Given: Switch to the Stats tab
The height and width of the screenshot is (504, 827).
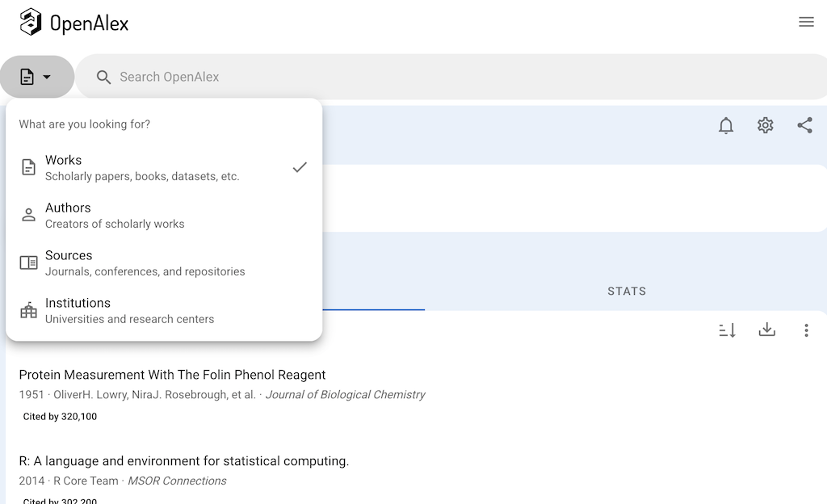Looking at the screenshot, I should coord(627,291).
